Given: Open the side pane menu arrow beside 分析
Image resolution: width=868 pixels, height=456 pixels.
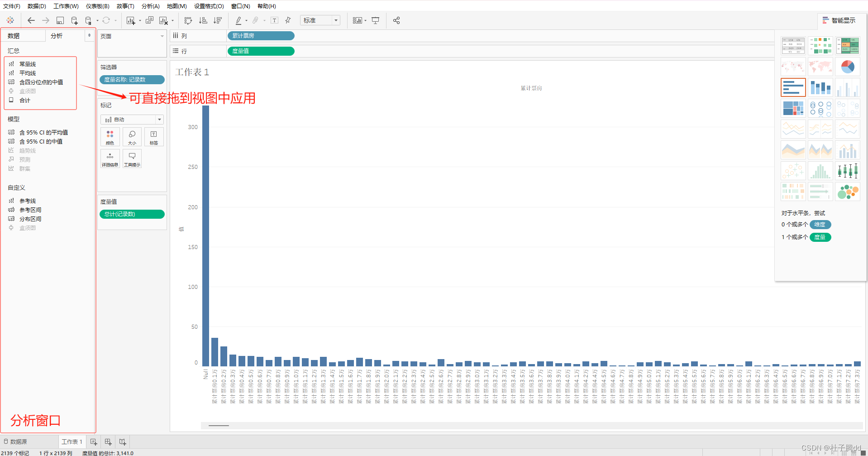Looking at the screenshot, I should (x=89, y=35).
